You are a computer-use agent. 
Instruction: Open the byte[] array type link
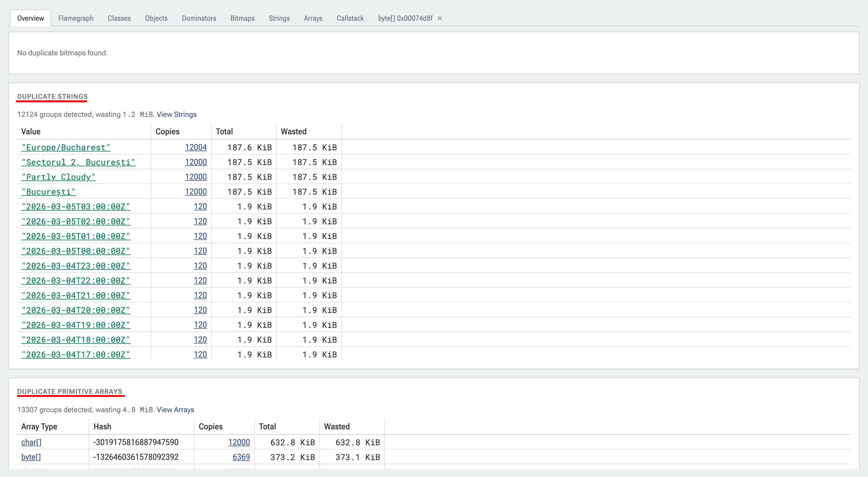(x=31, y=457)
